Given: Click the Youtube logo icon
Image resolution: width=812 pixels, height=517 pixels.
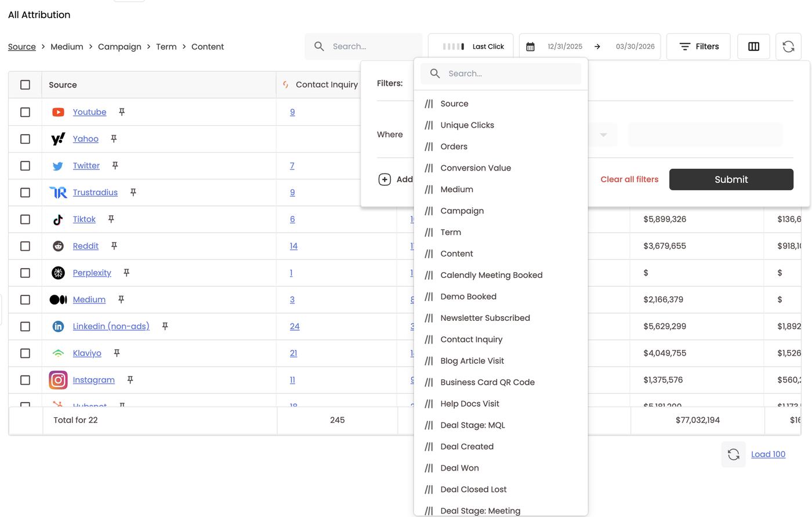Looking at the screenshot, I should tap(58, 112).
